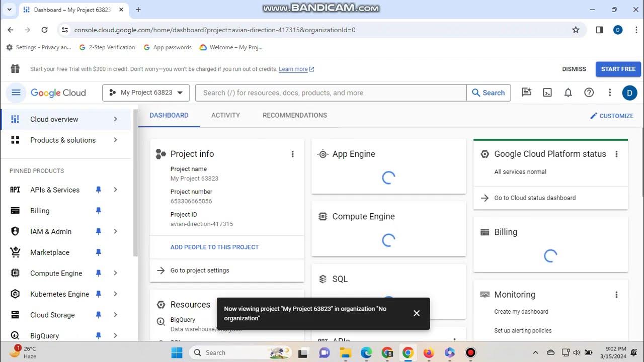Open Windows Start menu
644x362 pixels.
click(x=177, y=352)
